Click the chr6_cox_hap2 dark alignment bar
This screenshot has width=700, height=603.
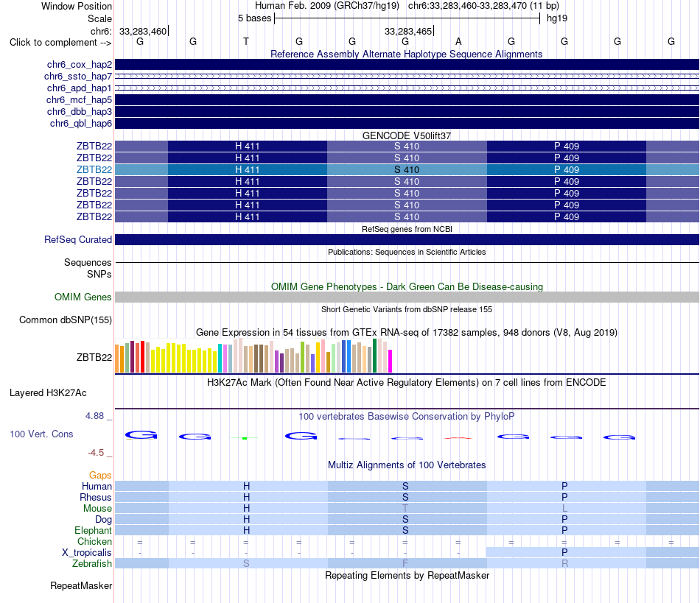tap(407, 65)
